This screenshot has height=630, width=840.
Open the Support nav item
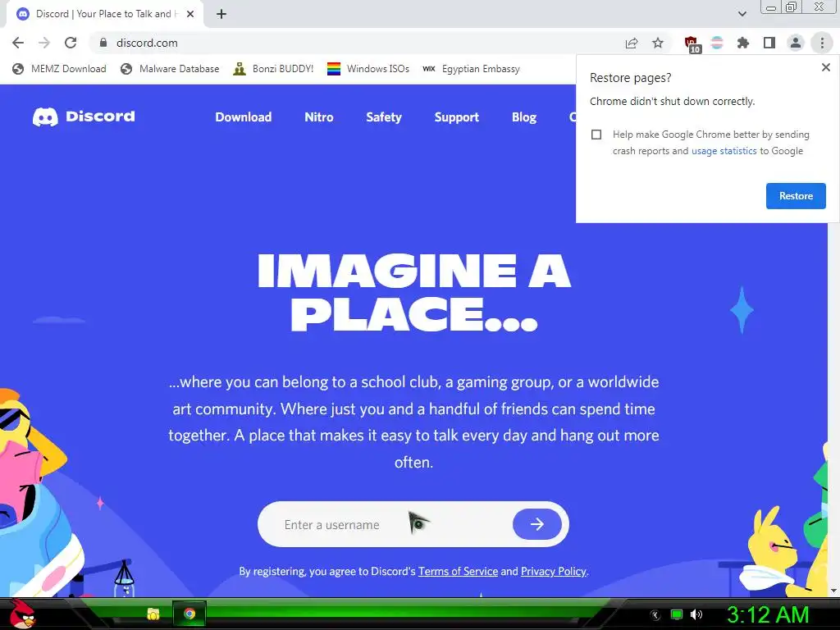pos(456,117)
